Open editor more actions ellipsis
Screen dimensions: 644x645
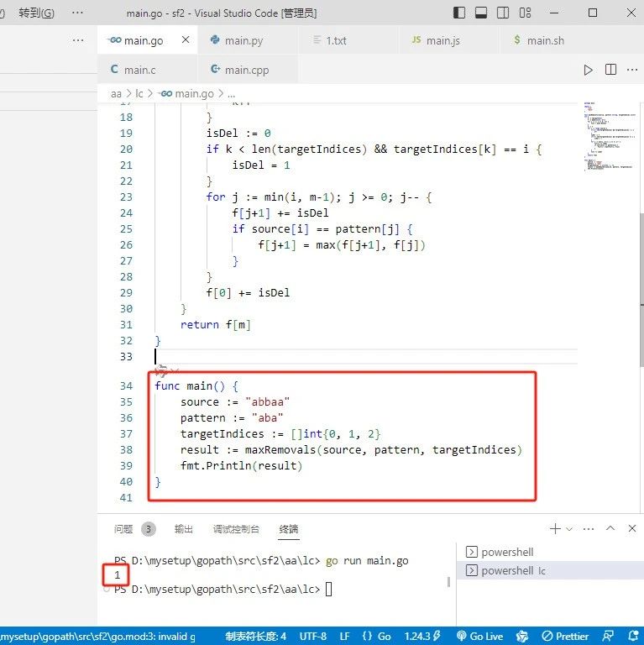(632, 70)
